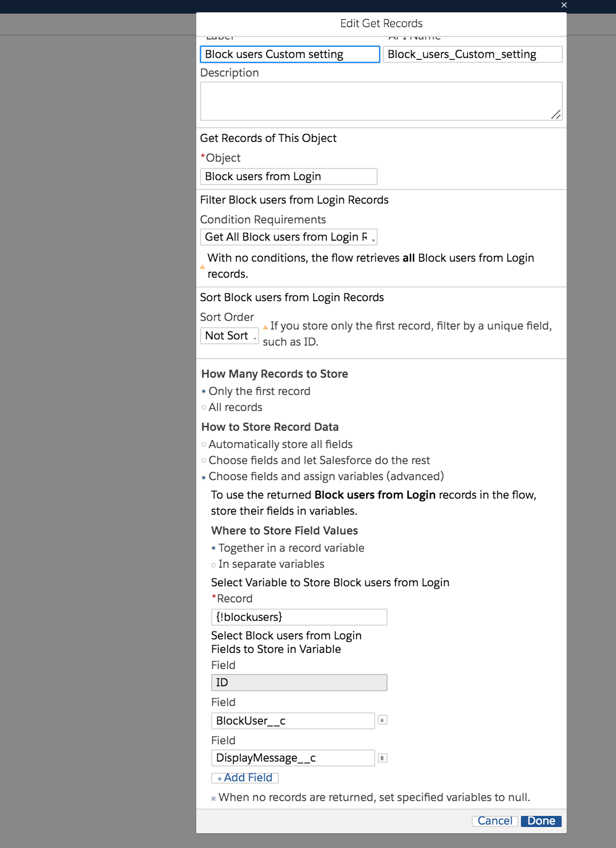Image resolution: width=616 pixels, height=848 pixels.
Task: Select 'Only the first record' option
Action: pos(204,391)
